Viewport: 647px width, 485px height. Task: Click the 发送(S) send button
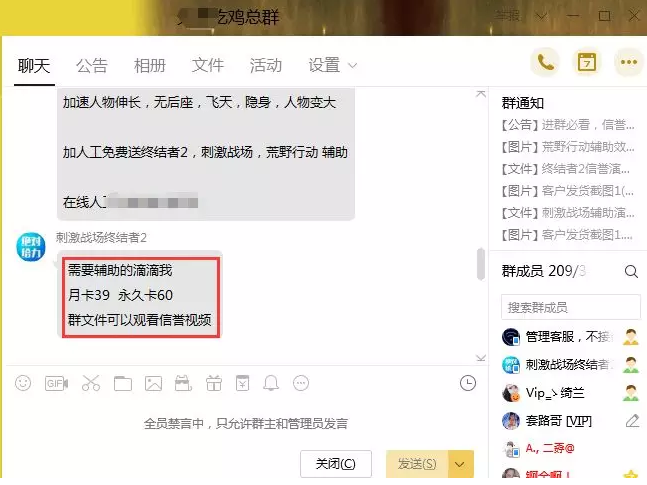click(x=418, y=464)
